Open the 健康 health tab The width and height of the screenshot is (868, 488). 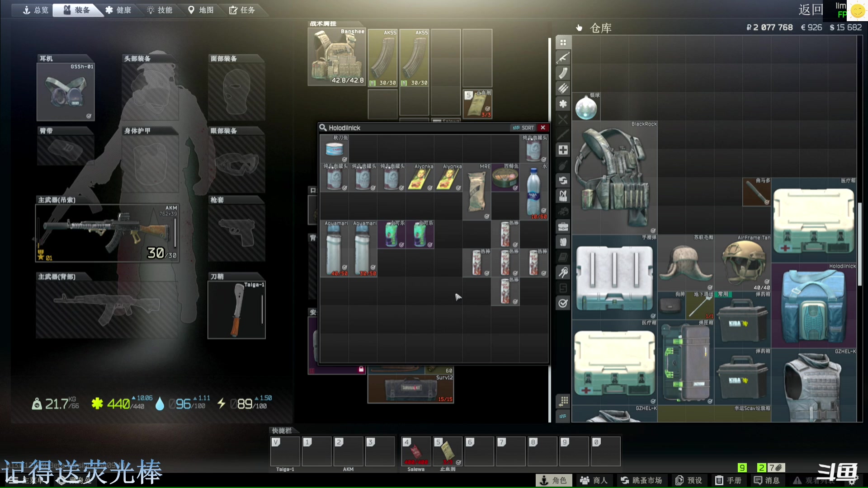[118, 10]
